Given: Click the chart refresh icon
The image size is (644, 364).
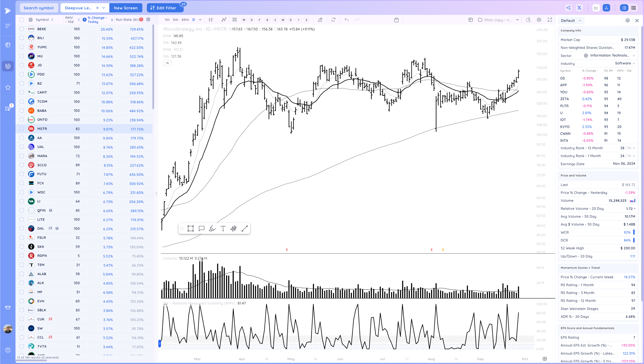Looking at the screenshot, I should [x=333, y=20].
